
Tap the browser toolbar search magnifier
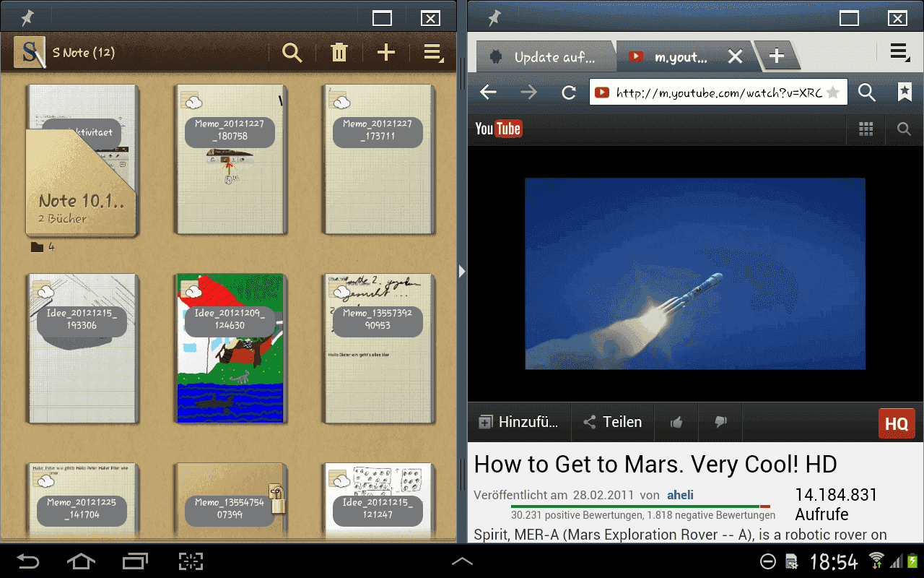click(866, 92)
